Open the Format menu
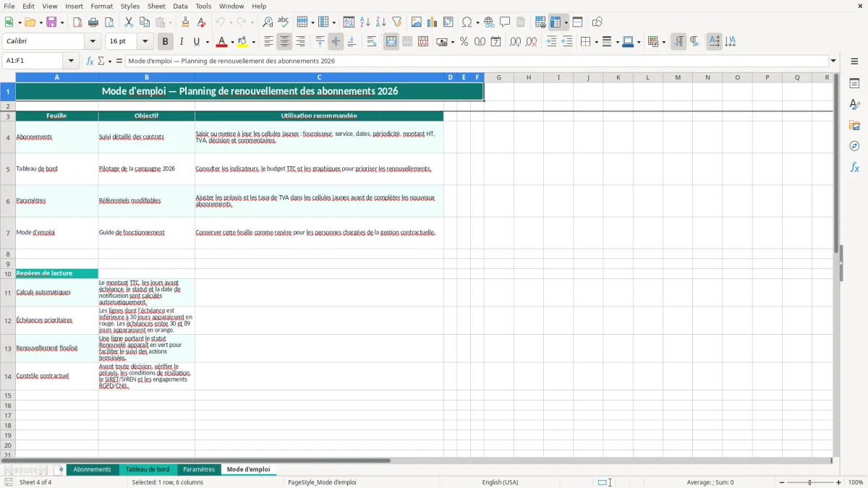The width and height of the screenshot is (868, 488). (x=101, y=6)
